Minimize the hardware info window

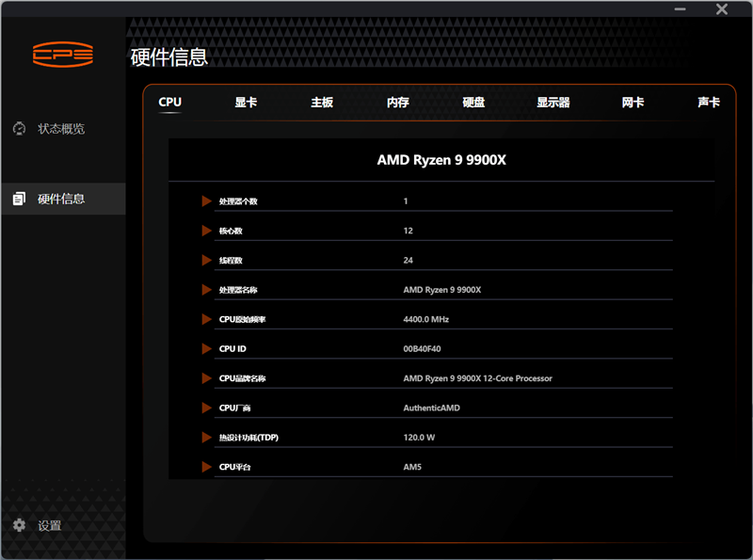tap(680, 9)
